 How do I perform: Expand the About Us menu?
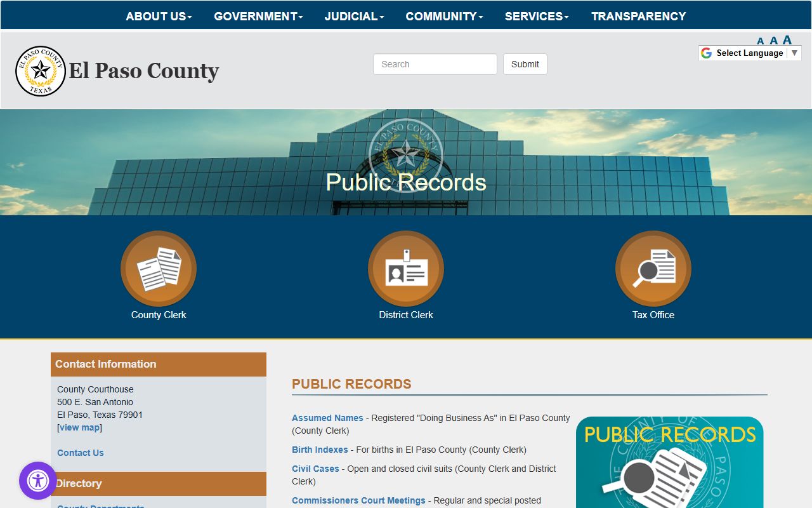pos(159,17)
